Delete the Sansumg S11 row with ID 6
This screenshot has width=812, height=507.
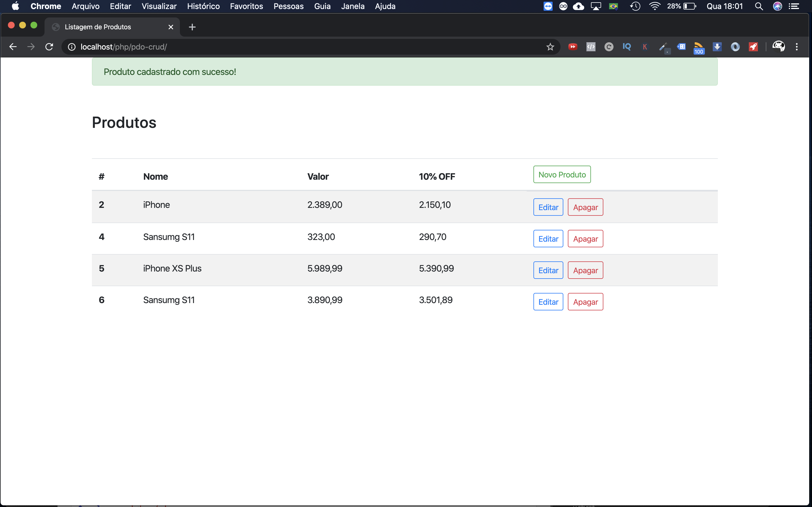tap(585, 302)
